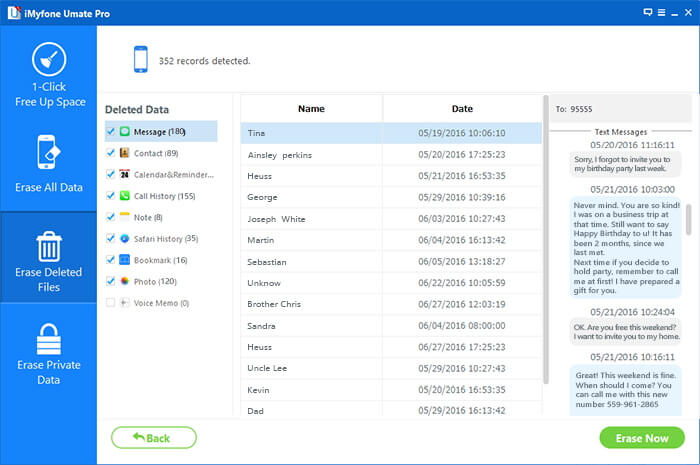Click the Deleted Data heading
The height and width of the screenshot is (465, 700).
point(137,109)
